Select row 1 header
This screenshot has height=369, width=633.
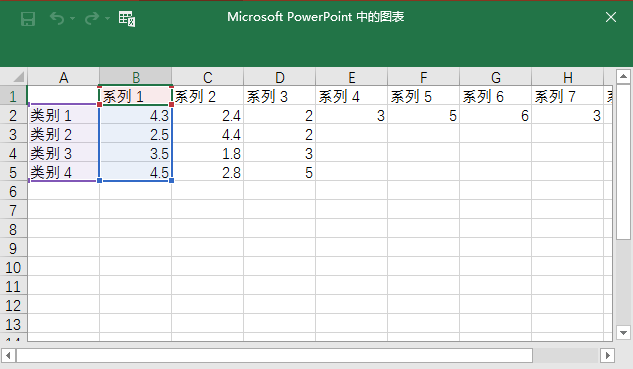point(13,96)
